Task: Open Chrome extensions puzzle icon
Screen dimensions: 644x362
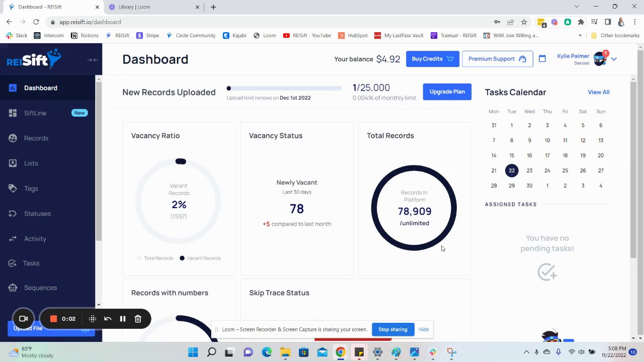Action: (581, 22)
